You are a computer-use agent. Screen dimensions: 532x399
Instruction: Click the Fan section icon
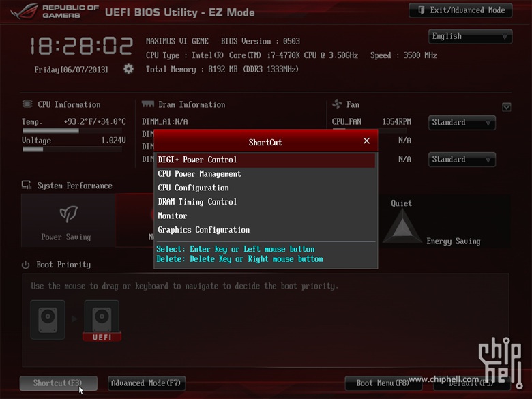pyautogui.click(x=337, y=104)
